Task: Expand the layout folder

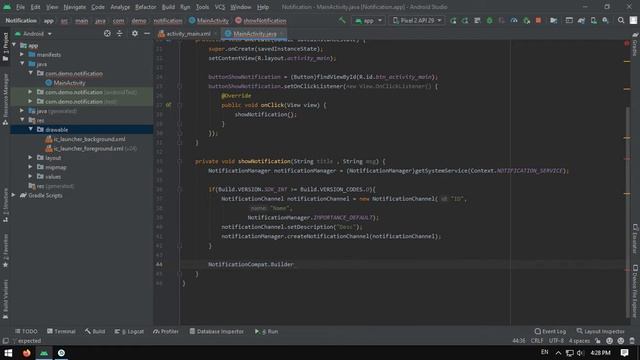Action: coord(31,158)
